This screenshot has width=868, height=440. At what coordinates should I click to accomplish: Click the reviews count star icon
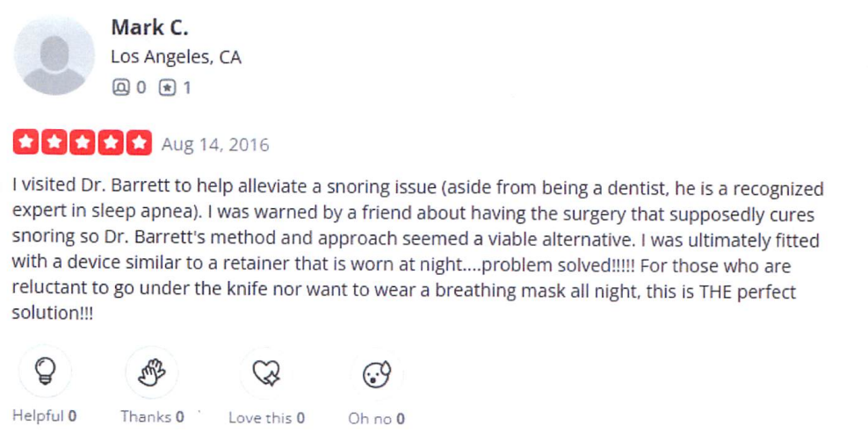168,88
